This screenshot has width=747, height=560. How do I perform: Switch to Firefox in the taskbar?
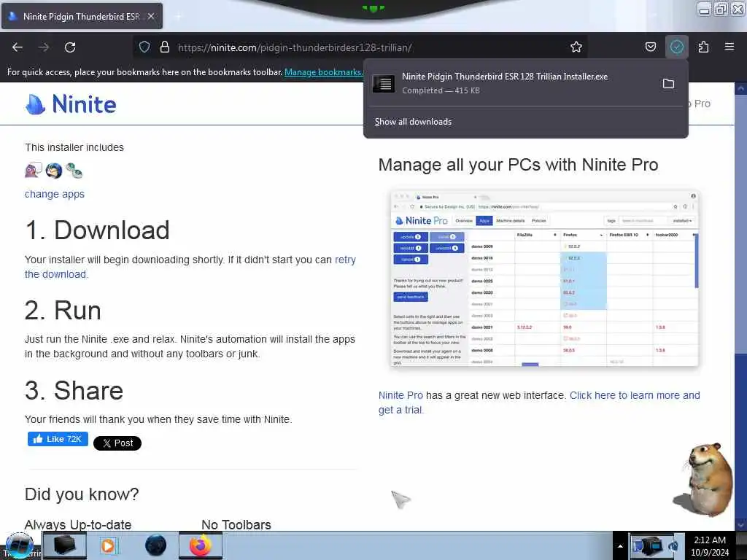[201, 545]
